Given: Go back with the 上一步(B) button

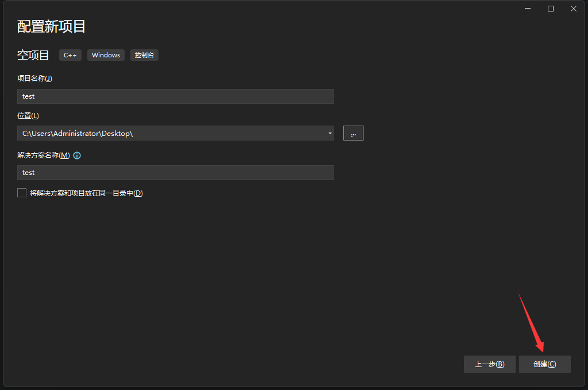Looking at the screenshot, I should [490, 364].
